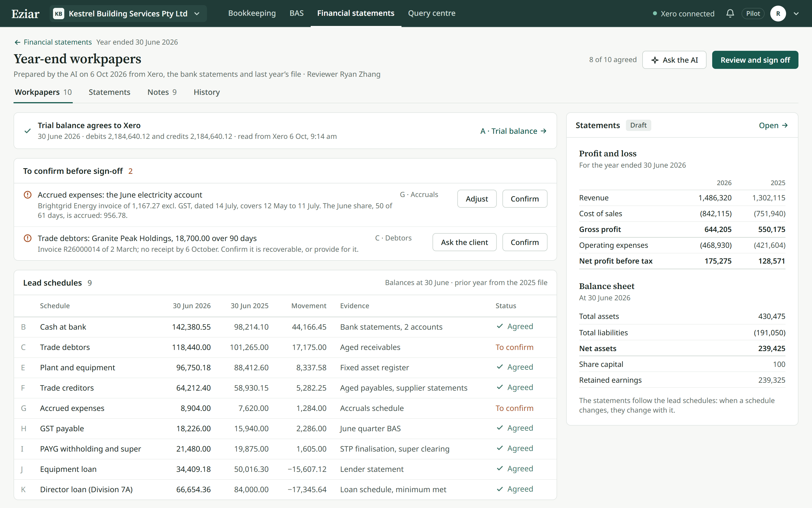812x508 pixels.
Task: Switch to the Statements tab
Action: [109, 92]
